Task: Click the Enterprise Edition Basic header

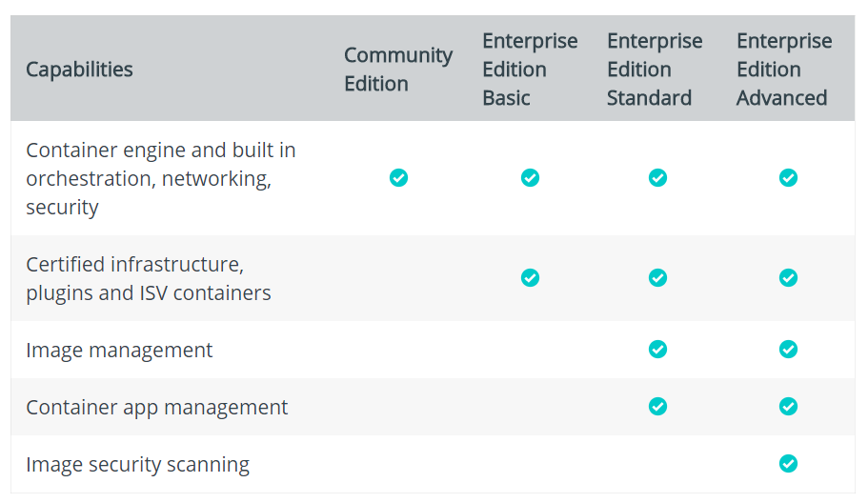Action: [529, 70]
